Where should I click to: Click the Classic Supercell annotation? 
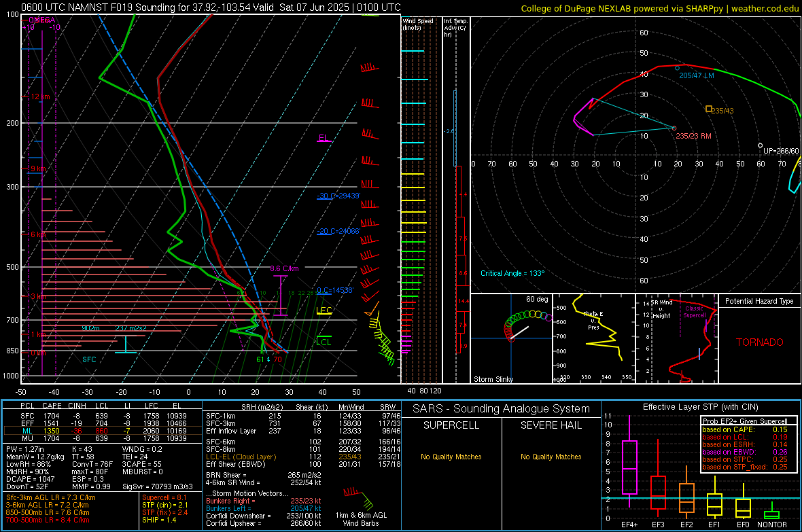(x=694, y=312)
